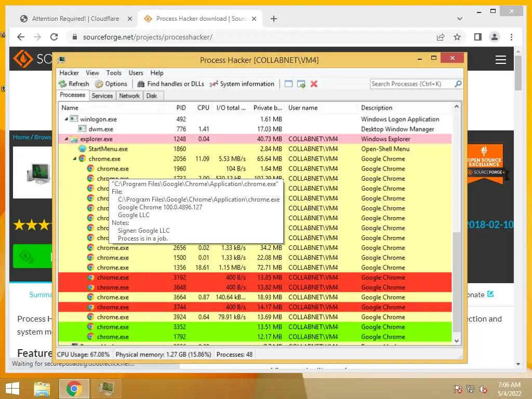Click the CPU Usage status bar entry

click(84, 354)
